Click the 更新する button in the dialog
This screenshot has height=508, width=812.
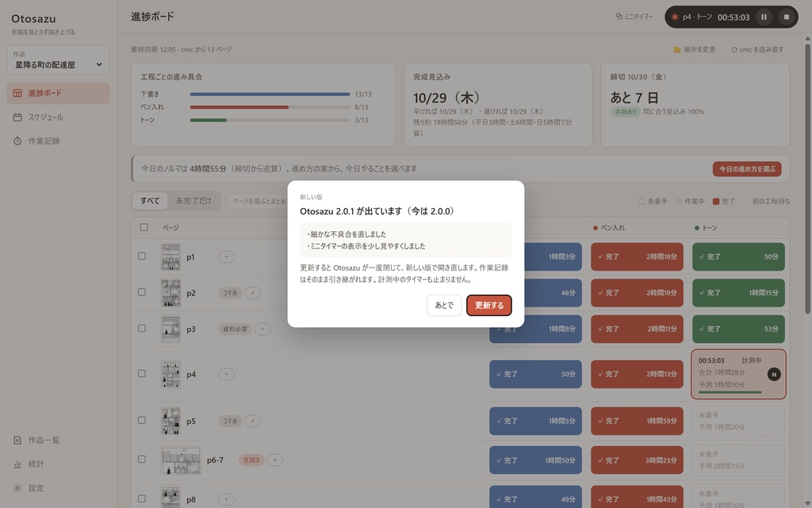pyautogui.click(x=488, y=306)
